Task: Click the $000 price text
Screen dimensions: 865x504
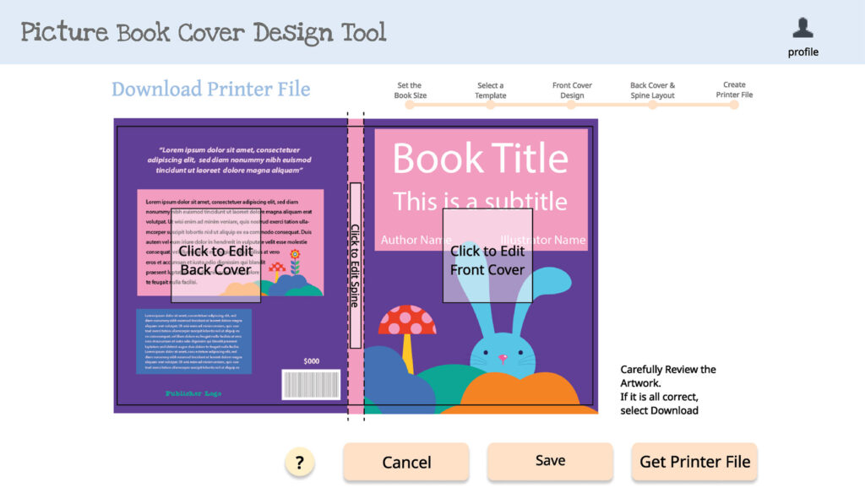Action: [311, 361]
